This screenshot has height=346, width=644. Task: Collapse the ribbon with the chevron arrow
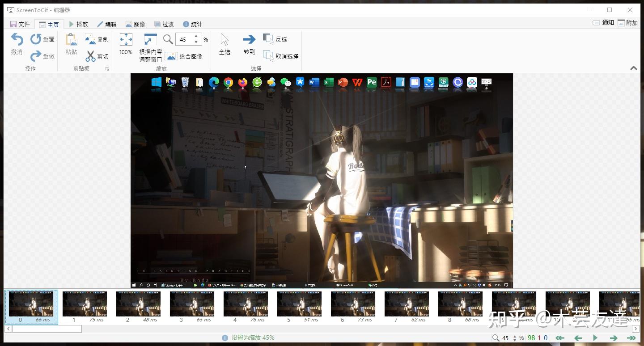pyautogui.click(x=633, y=68)
